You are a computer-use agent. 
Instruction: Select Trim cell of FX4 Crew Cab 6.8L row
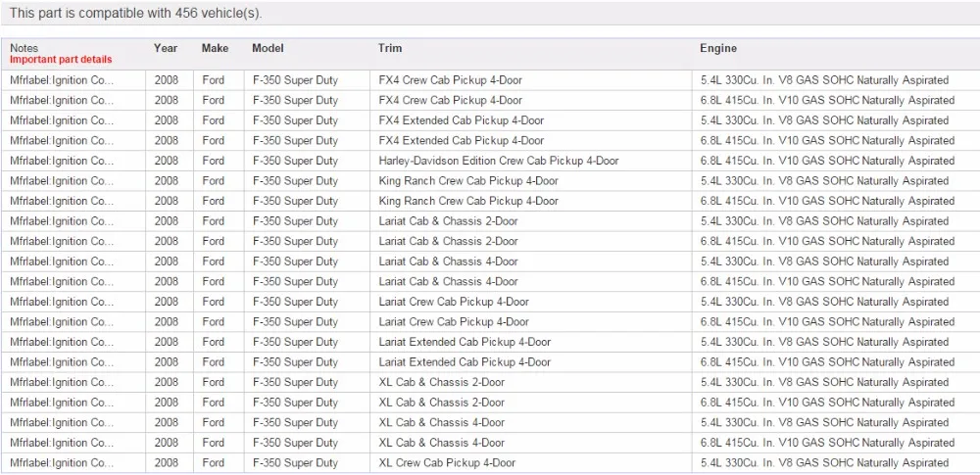(x=530, y=100)
